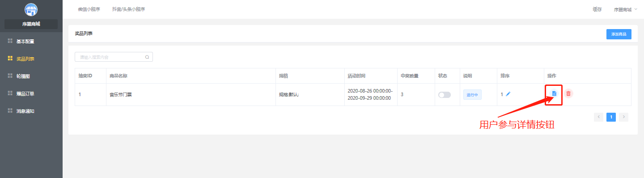This screenshot has height=178, width=644.
Task: Switch to 微信小程序 tab
Action: (x=89, y=9)
